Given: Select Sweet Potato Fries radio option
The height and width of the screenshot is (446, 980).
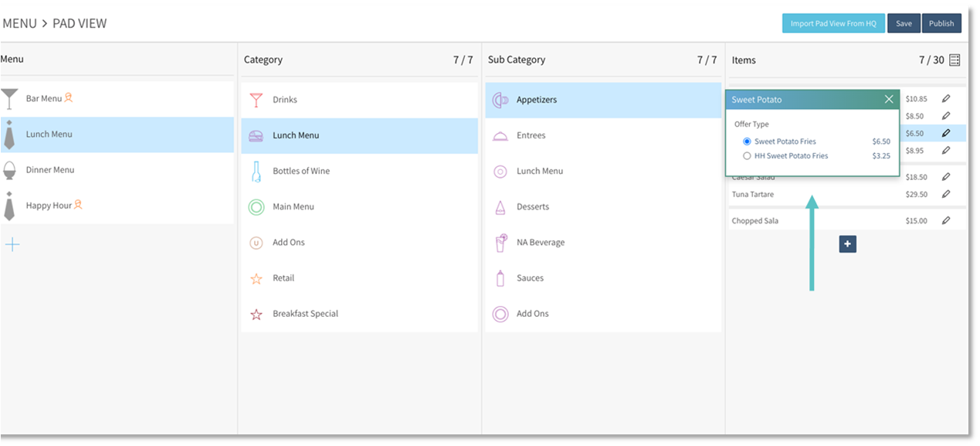Looking at the screenshot, I should tap(747, 141).
